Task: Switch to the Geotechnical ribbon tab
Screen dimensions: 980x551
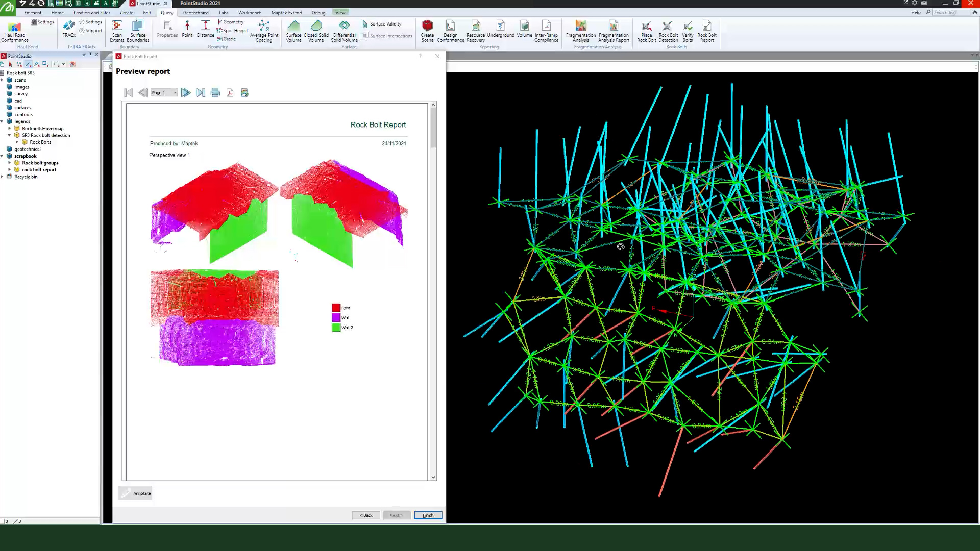Action: [196, 13]
